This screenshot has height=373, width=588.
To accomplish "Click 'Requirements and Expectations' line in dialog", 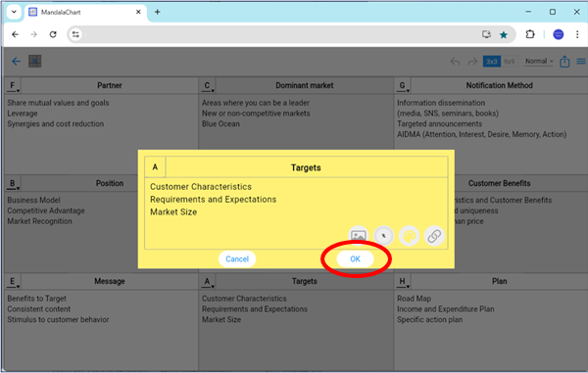I will pos(213,200).
